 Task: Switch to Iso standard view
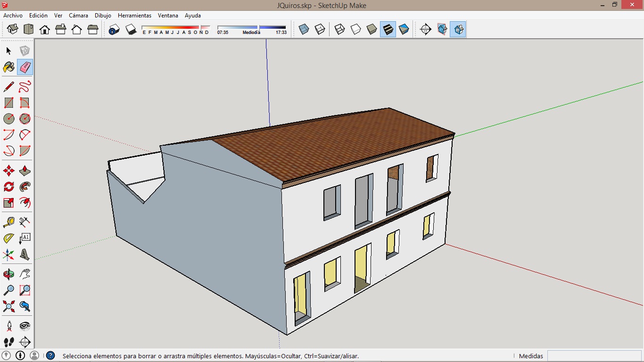[x=13, y=30]
